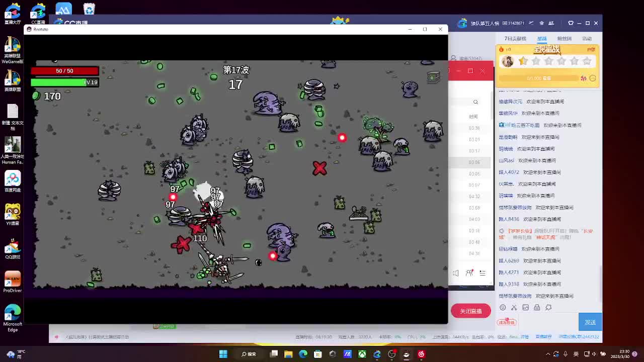Click the treasure chest icon in the game
Image resolution: width=644 pixels, height=362 pixels.
[434, 76]
